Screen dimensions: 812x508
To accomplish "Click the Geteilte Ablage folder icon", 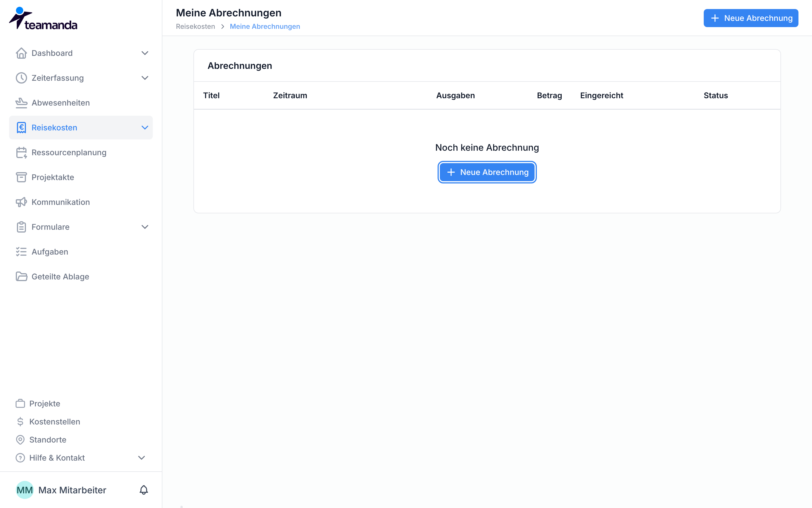I will tap(21, 277).
